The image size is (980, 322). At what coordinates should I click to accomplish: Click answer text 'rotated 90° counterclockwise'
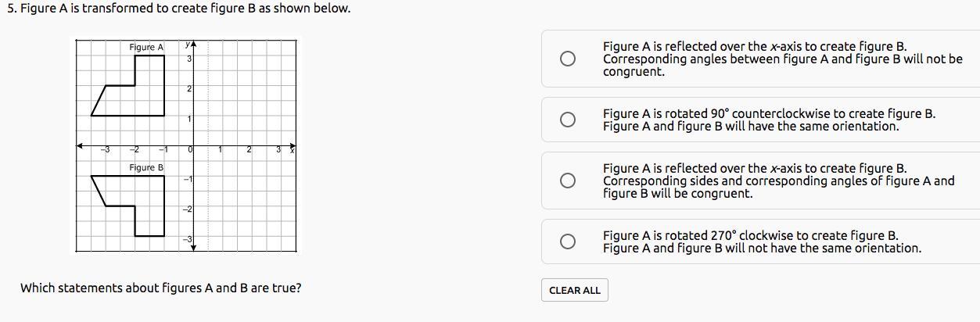768,114
